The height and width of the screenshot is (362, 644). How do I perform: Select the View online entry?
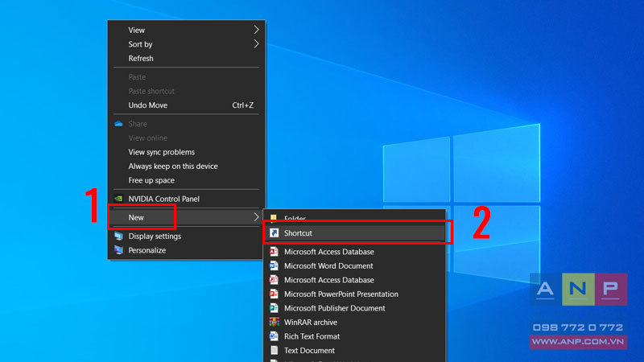148,138
